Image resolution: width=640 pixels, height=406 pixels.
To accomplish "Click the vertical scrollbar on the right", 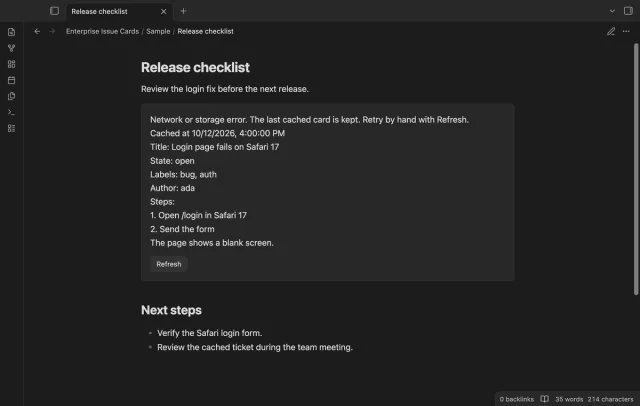I will (636, 169).
